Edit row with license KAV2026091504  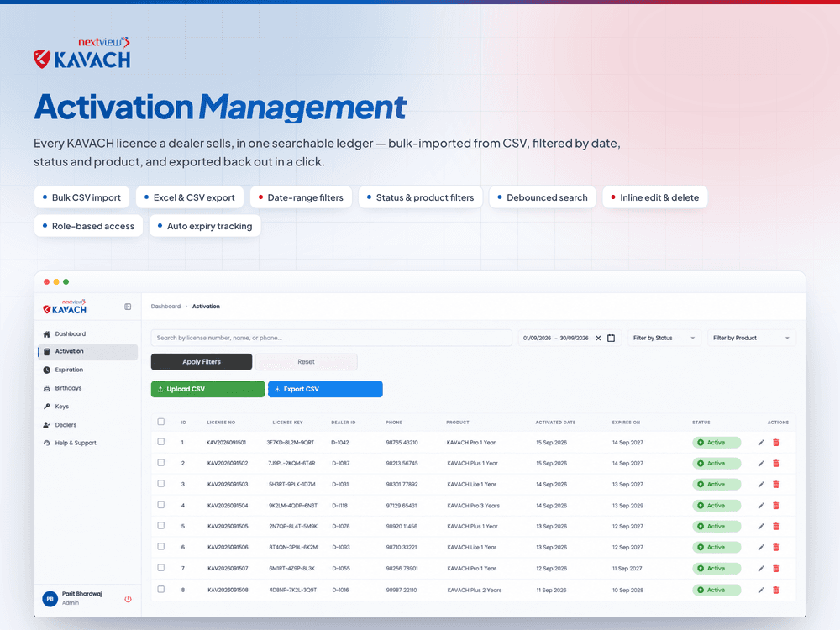[761, 506]
